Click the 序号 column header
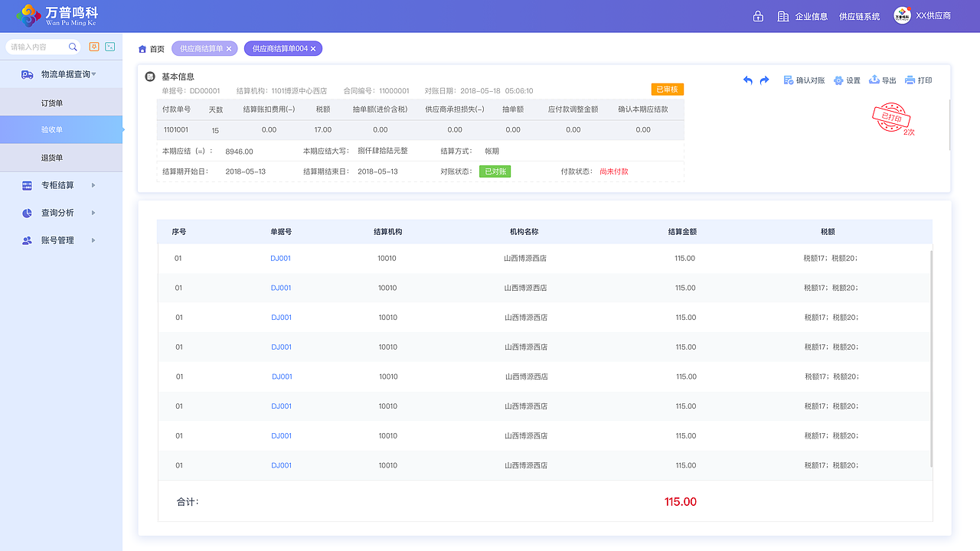The image size is (980, 551). point(179,232)
